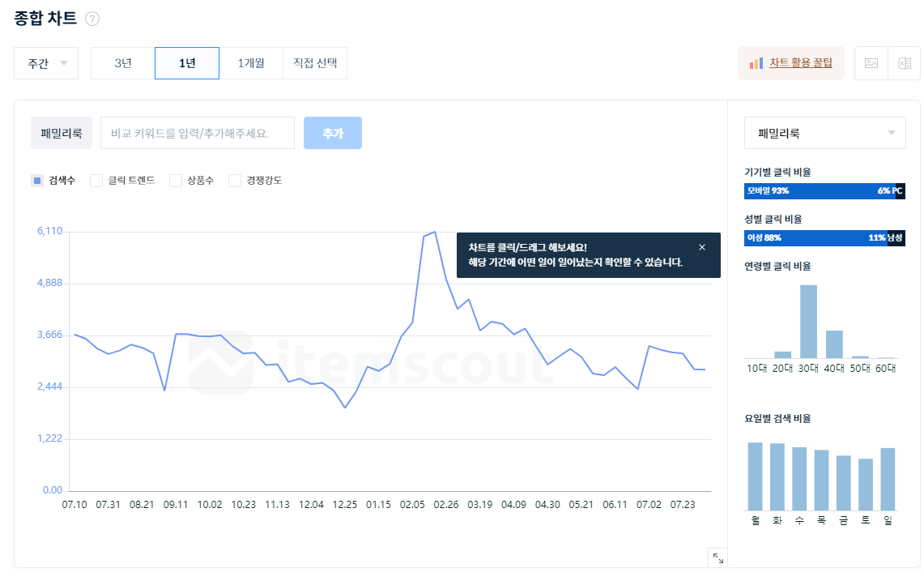Screen dimensions: 924x581
Task: Click the 모바일 93% device ratio bar
Action: (820, 191)
